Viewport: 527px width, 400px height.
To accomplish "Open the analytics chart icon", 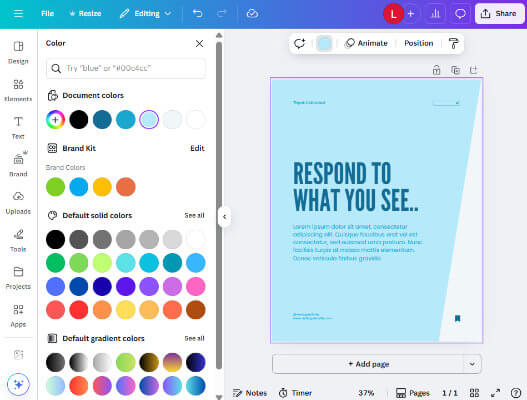I will [x=435, y=14].
